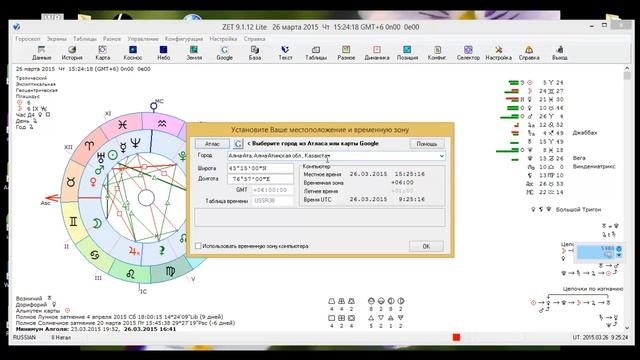The image size is (640, 360).
Task: Open the Небо sky view icon
Action: [x=163, y=53]
